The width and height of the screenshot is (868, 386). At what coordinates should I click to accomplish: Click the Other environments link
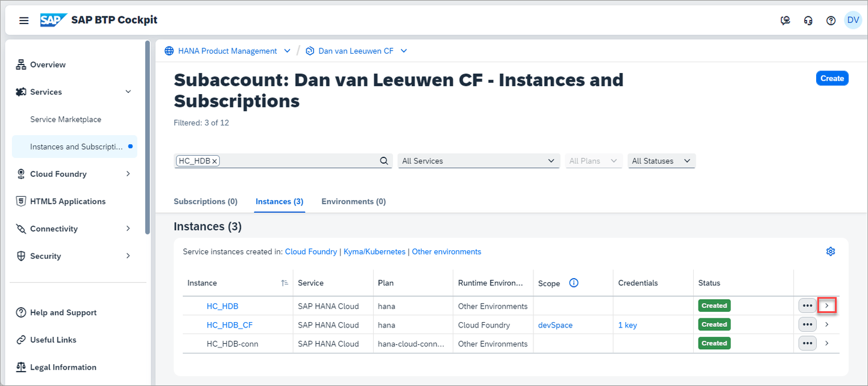(x=447, y=252)
